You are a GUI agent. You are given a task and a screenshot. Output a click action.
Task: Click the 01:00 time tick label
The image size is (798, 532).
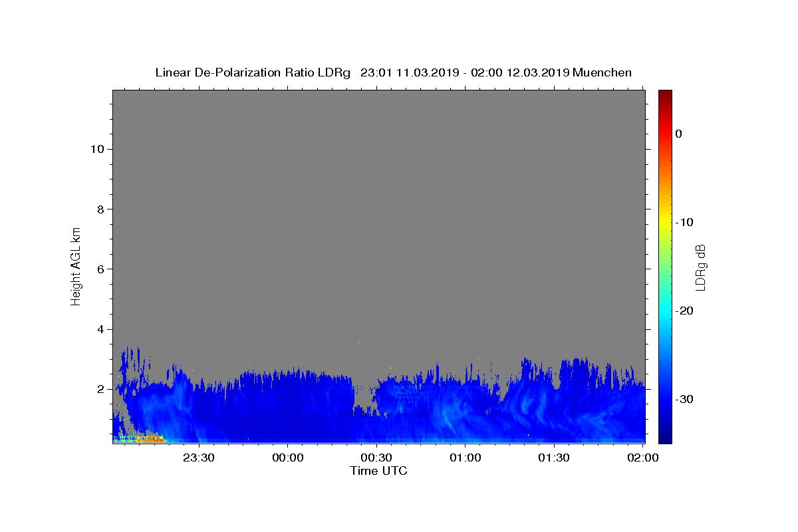[x=465, y=457]
